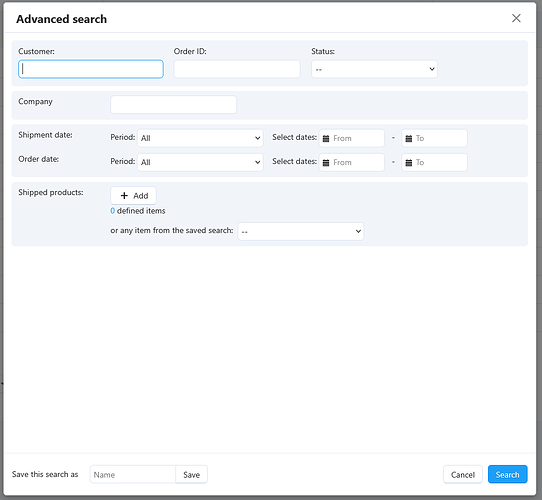Click the Cancel button
Screen dimensions: 542x500
click(462, 474)
